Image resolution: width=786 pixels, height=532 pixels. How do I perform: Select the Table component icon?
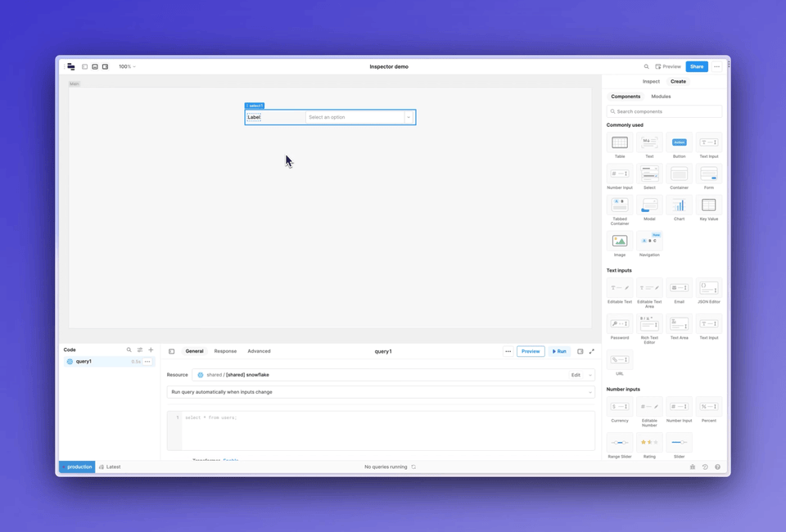click(x=619, y=141)
